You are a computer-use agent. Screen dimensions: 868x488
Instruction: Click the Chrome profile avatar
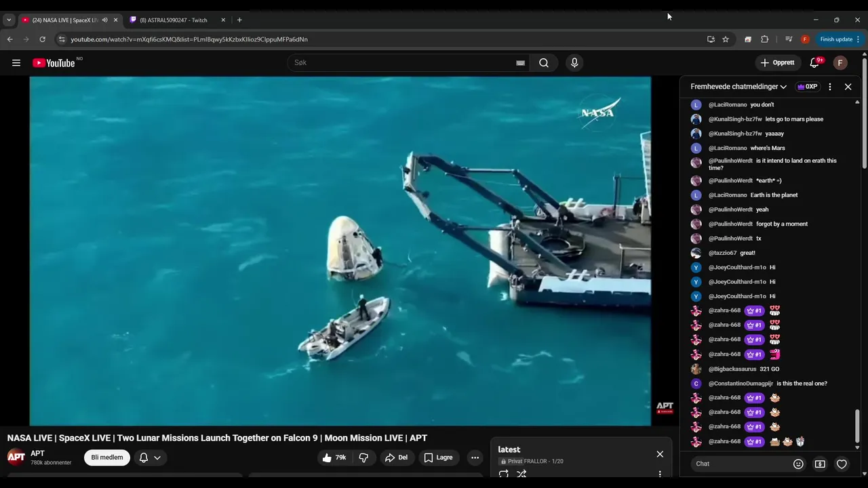(x=805, y=39)
